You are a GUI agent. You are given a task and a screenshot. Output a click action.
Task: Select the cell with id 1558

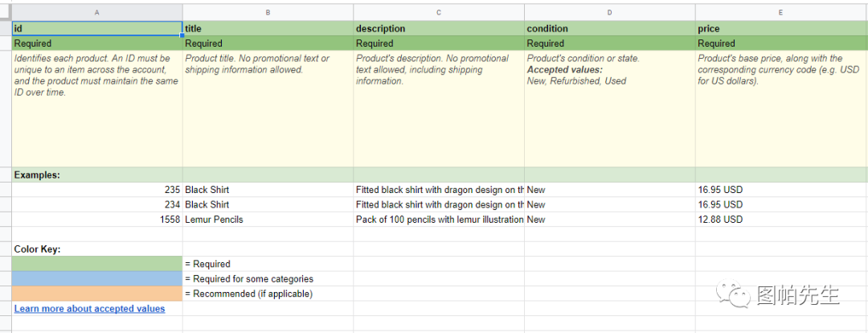[x=97, y=220]
